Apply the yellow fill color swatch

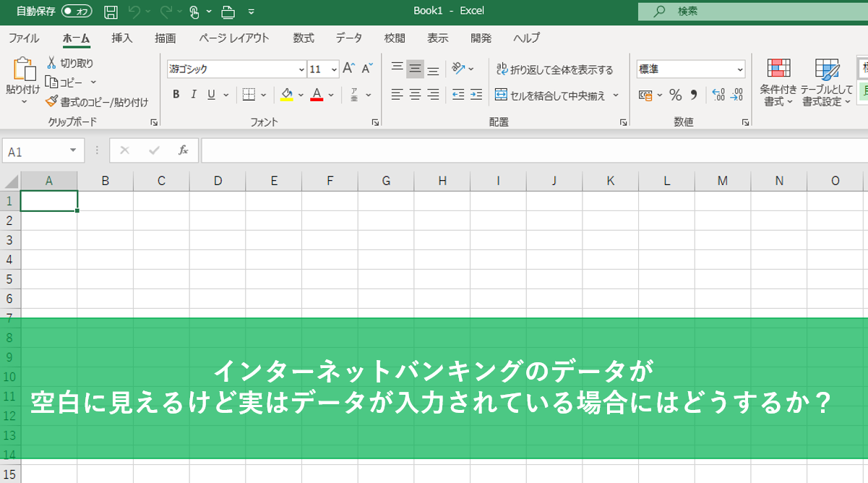pyautogui.click(x=286, y=95)
